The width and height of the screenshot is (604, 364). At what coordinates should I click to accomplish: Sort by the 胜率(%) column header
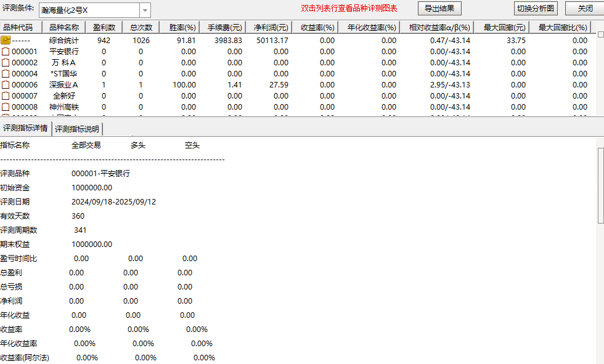(x=182, y=28)
